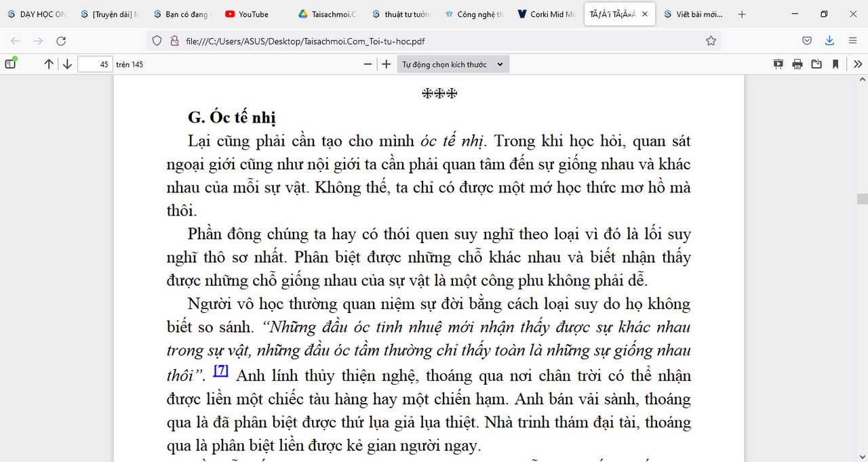Click the heading G. Óc tế nhị
The height and width of the screenshot is (462, 868).
(x=232, y=117)
